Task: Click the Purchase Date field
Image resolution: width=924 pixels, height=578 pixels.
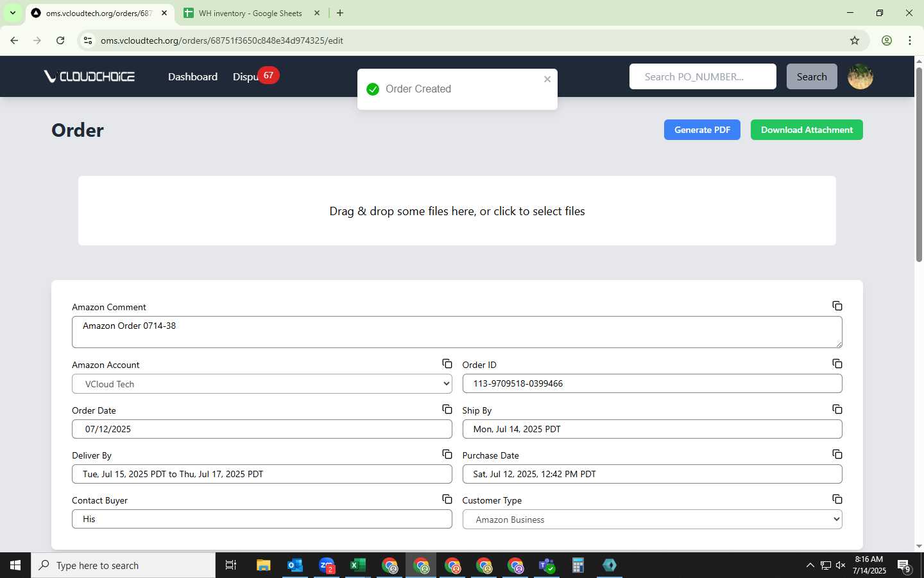Action: click(652, 474)
